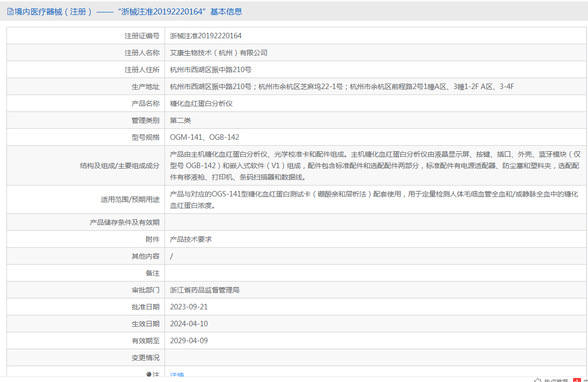
Task: Click the 产品技术要求 attachment text
Action: coord(191,239)
